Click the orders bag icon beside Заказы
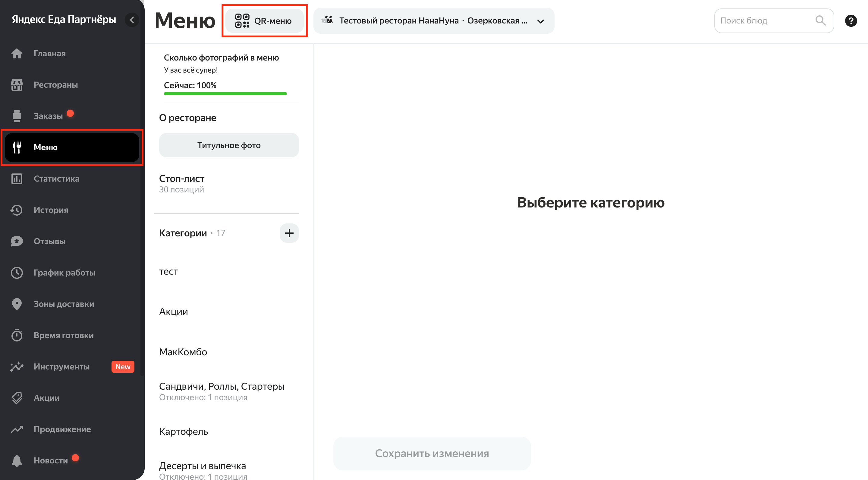 (x=17, y=116)
